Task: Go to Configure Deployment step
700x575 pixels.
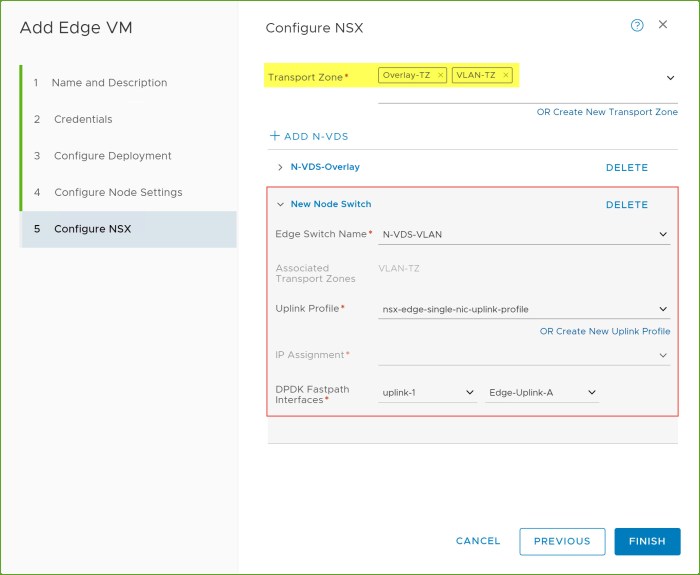Action: point(112,156)
